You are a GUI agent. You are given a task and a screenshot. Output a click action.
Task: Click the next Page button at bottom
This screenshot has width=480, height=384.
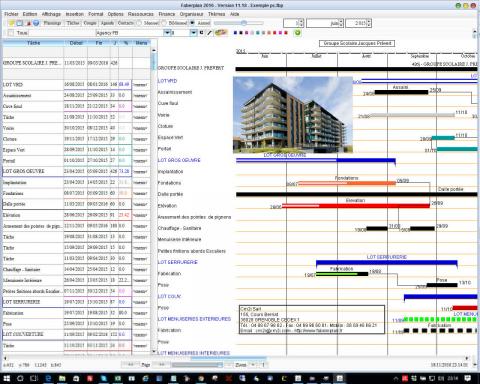pos(161,365)
